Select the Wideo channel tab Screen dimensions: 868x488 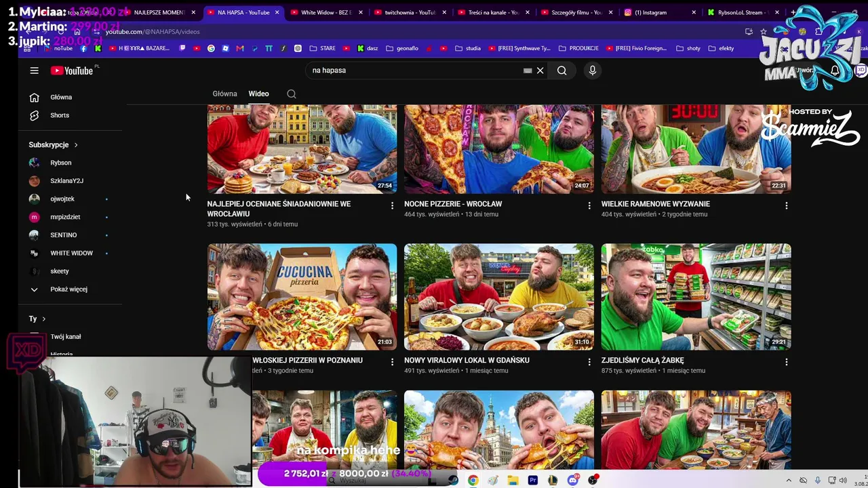click(x=258, y=94)
